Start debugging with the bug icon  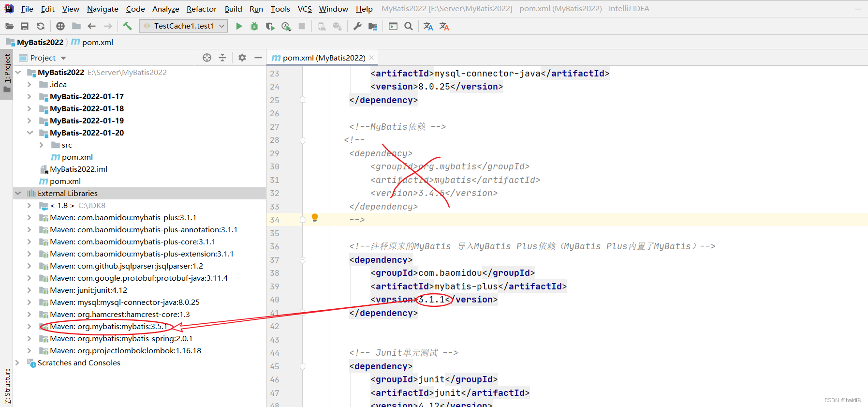254,26
